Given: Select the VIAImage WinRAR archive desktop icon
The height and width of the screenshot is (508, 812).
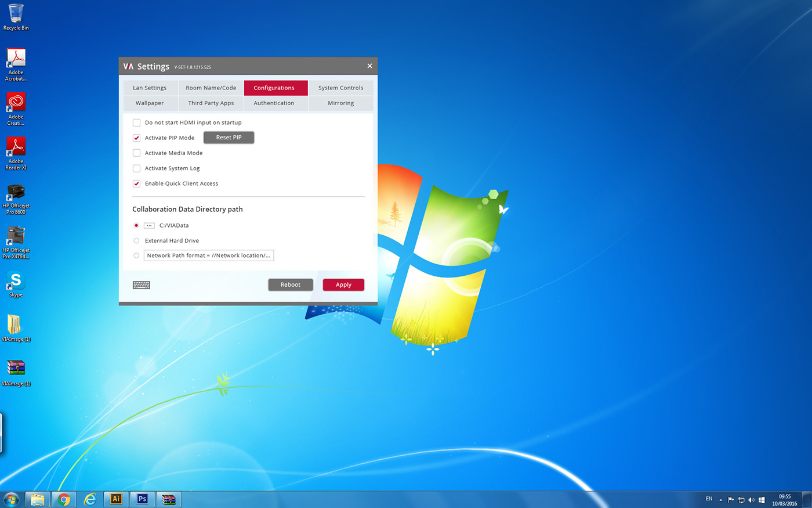Looking at the screenshot, I should point(16,373).
